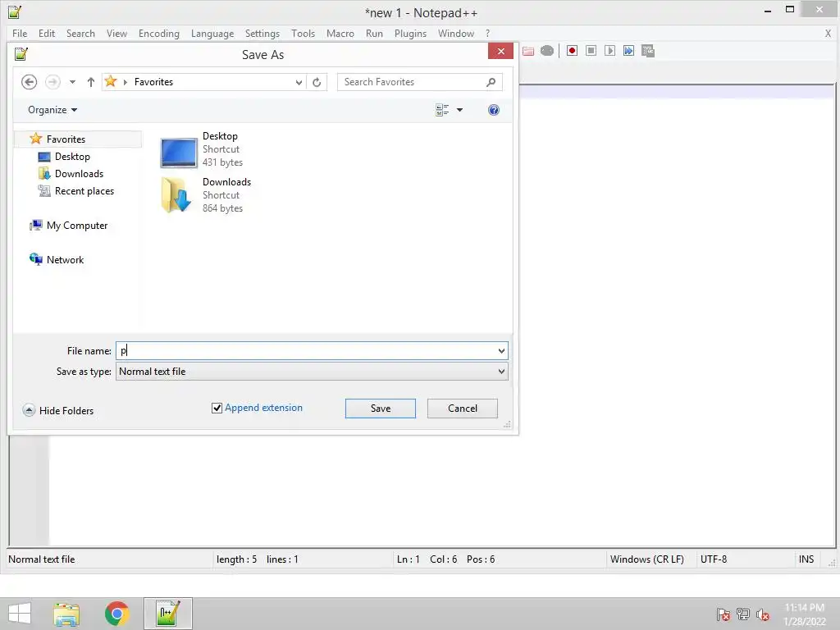Viewport: 840px width, 630px height.
Task: Open recent locations dropdown arrow
Action: click(72, 82)
